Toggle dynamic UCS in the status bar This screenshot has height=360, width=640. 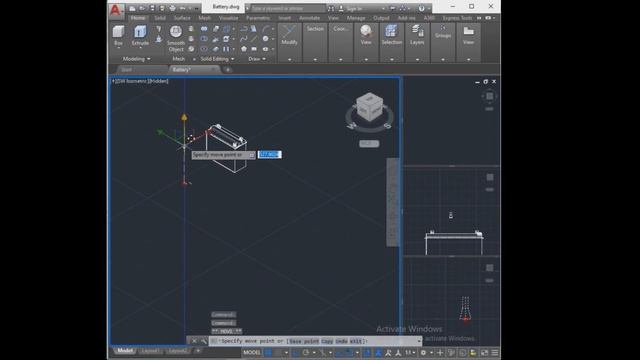(x=367, y=352)
